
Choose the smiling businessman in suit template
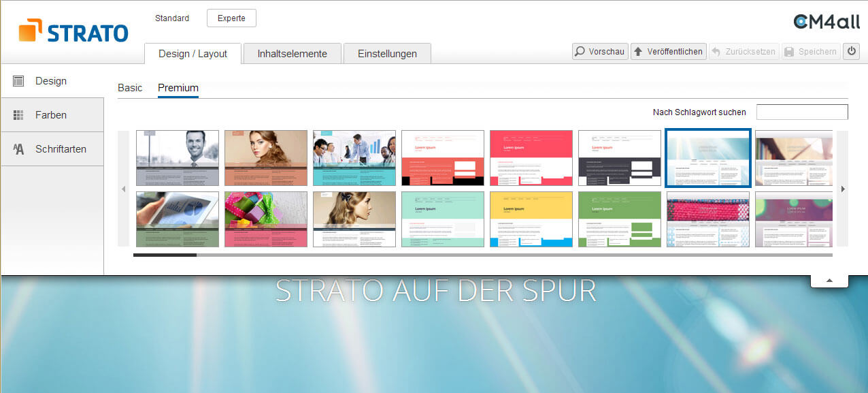178,158
